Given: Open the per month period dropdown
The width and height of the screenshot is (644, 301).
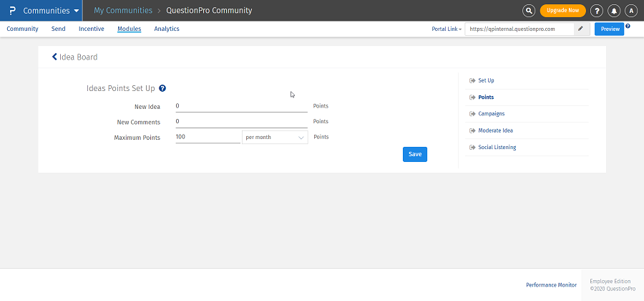Looking at the screenshot, I should [x=275, y=137].
